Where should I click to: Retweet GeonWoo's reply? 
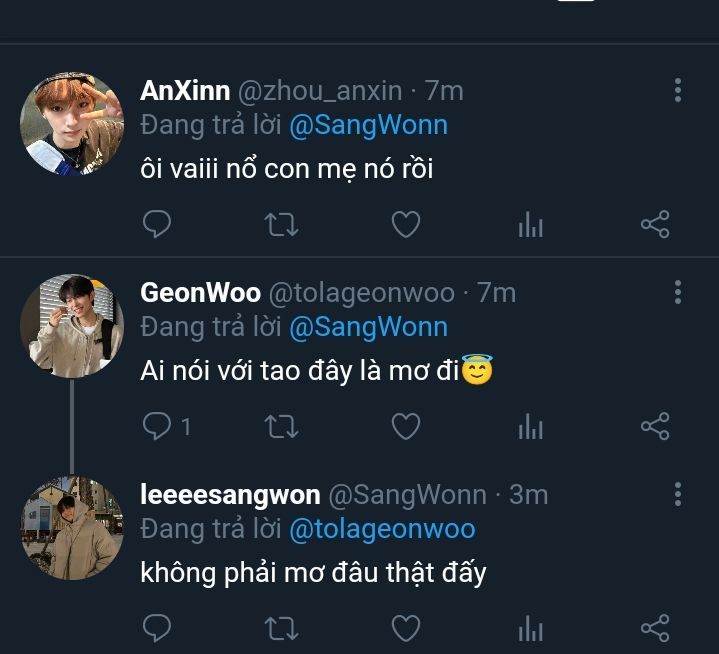pyautogui.click(x=281, y=427)
